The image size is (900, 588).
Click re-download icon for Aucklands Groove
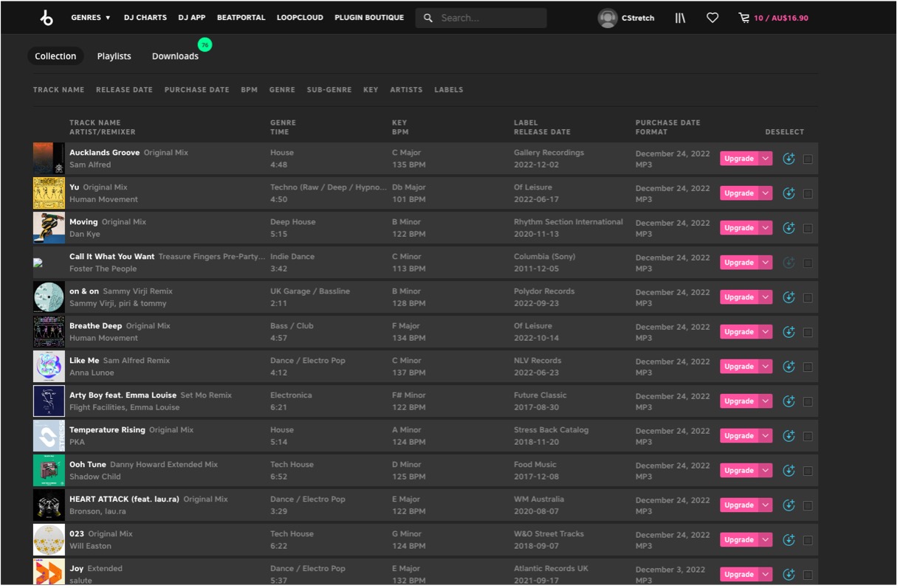point(789,159)
